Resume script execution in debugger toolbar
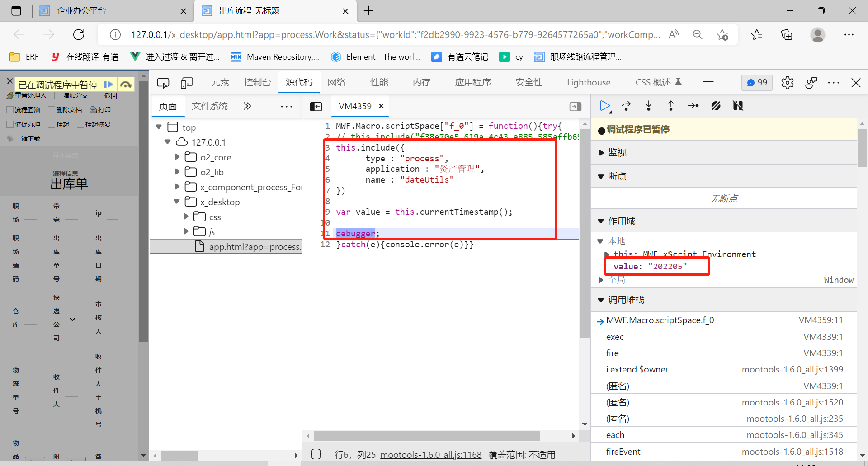868x466 pixels. [604, 106]
